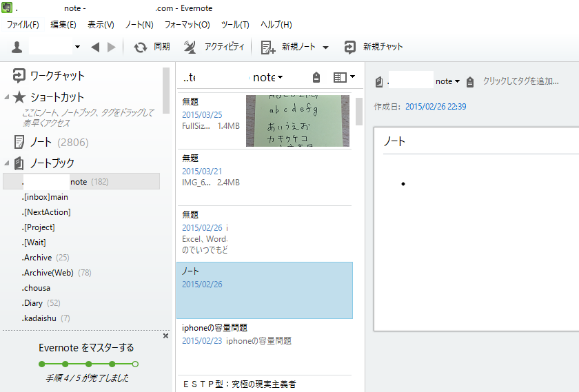Click the 同期 toolbar label
Viewport: 579px width, 392px height.
tap(162, 47)
